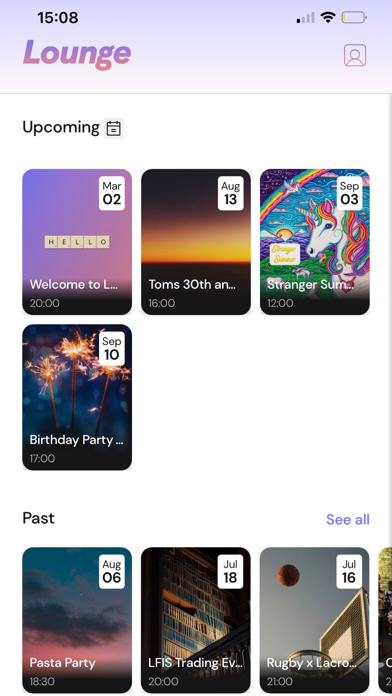Select the Upcoming section heading
This screenshot has width=392, height=696.
(x=61, y=127)
